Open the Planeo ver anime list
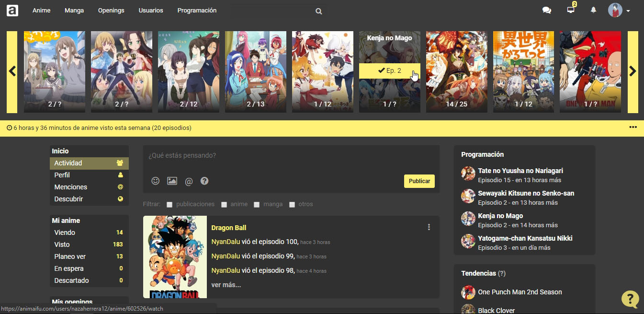Viewport: 644px width, 314px height. pos(89,256)
